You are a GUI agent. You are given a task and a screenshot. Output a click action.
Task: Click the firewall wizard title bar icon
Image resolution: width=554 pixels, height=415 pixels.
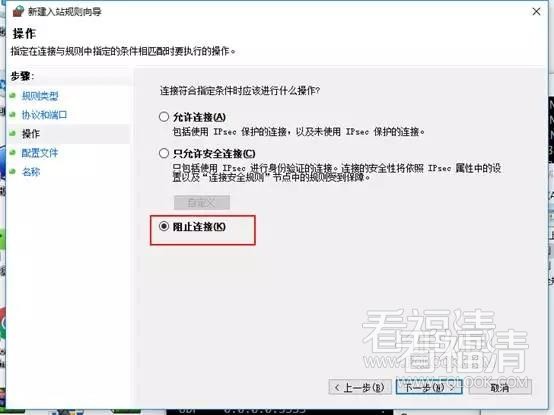[x=18, y=11]
